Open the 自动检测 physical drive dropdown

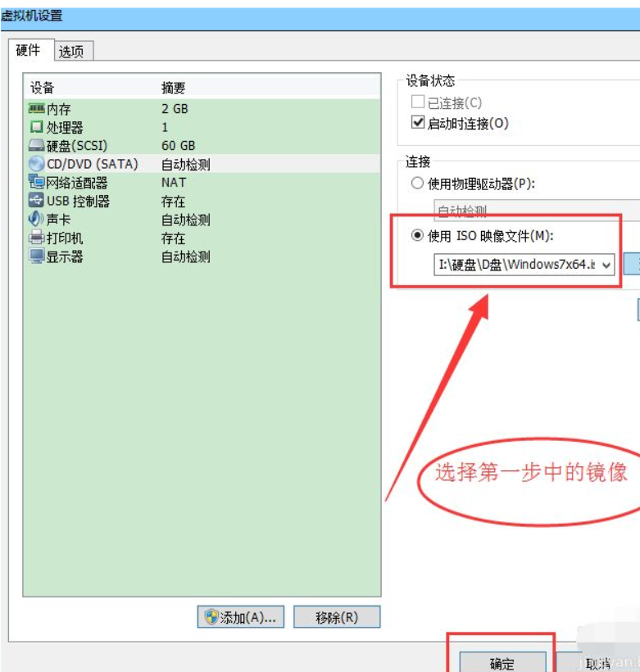click(533, 211)
